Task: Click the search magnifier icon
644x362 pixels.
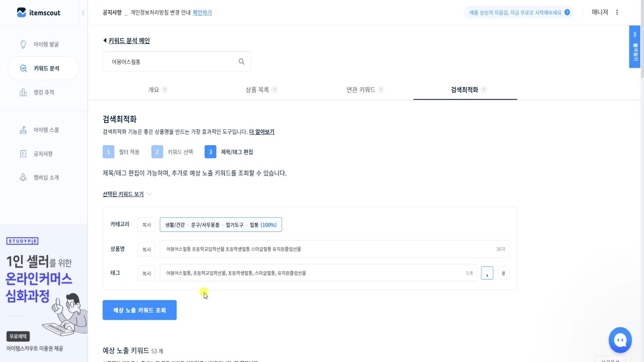Action: click(x=241, y=62)
